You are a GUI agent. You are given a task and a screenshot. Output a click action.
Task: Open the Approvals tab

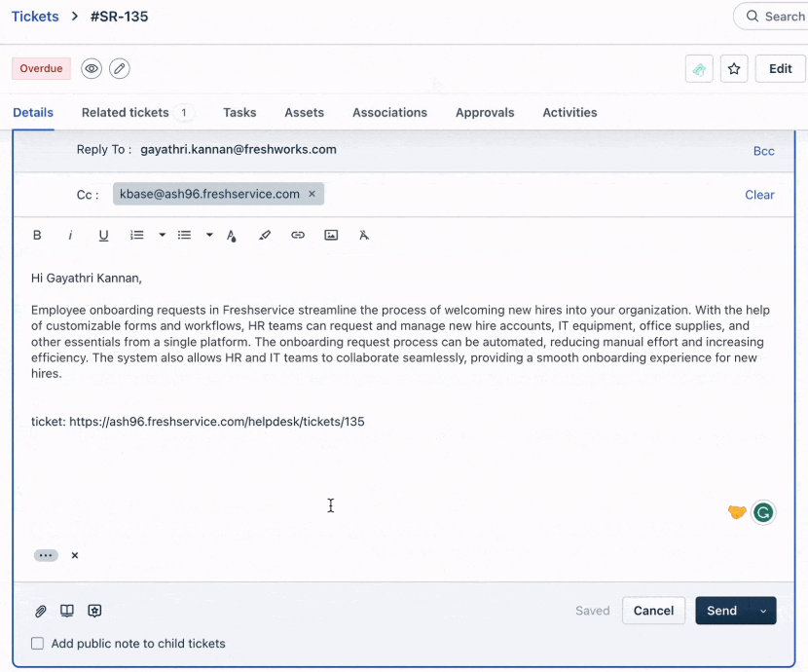(485, 112)
